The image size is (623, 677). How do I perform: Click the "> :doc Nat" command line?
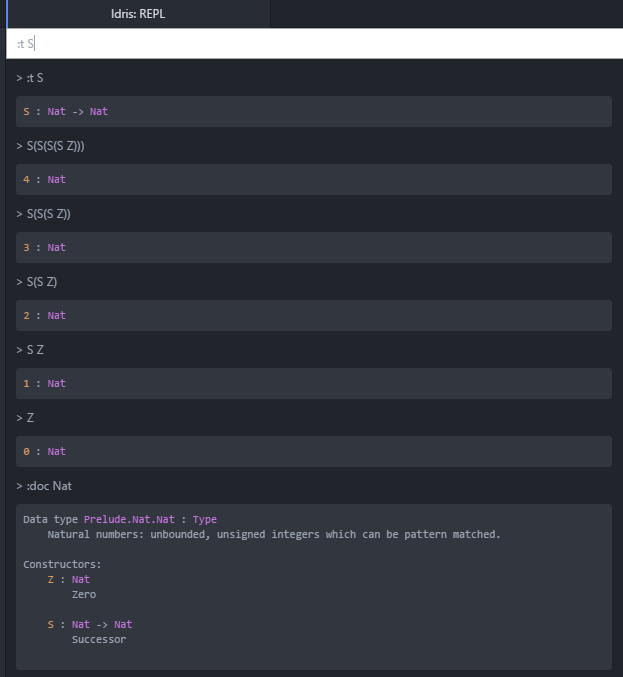(x=45, y=485)
